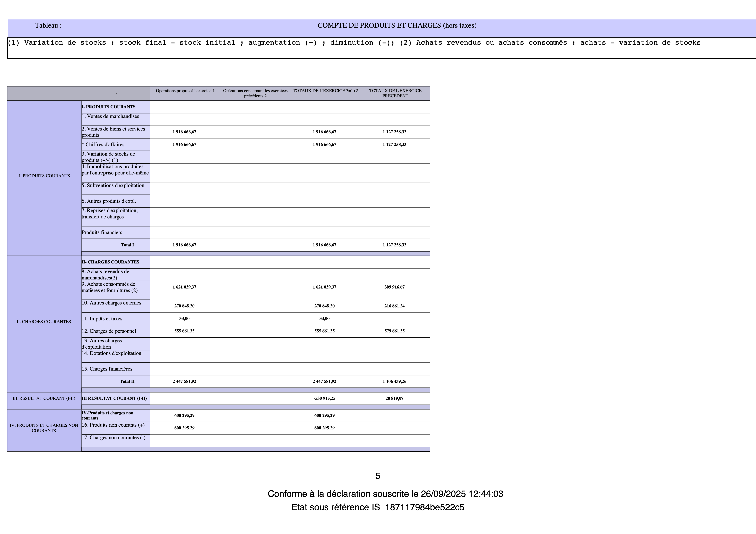Select the 1 106 439,26 Total II previous value

394,381
